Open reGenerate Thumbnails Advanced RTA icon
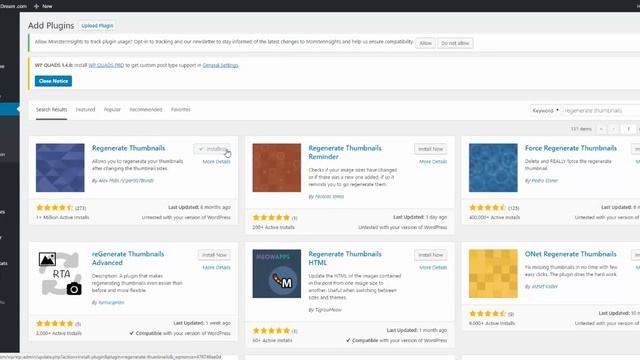Image resolution: width=640 pixels, height=360 pixels. 60,273
